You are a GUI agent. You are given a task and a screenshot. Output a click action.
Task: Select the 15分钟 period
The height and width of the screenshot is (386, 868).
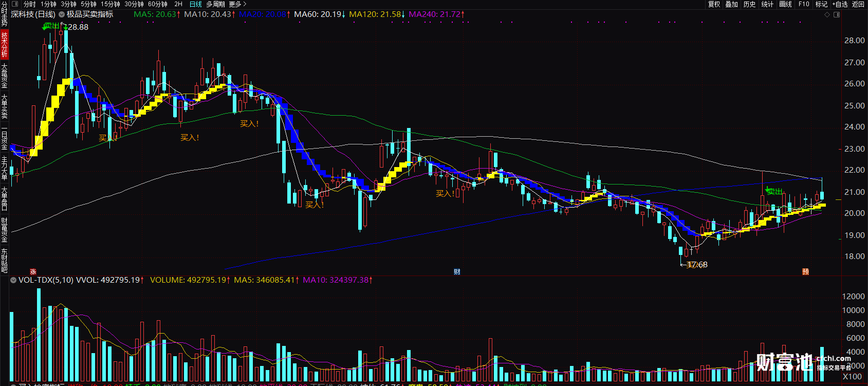tap(110, 4)
